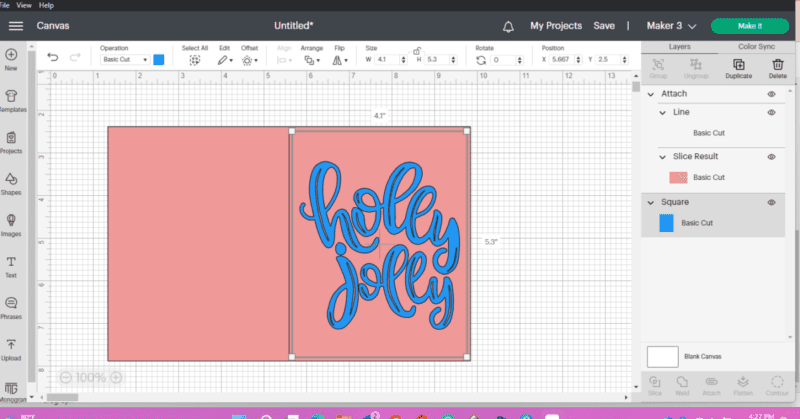Collapse the Line layer
This screenshot has width=800, height=419.
[x=662, y=113]
